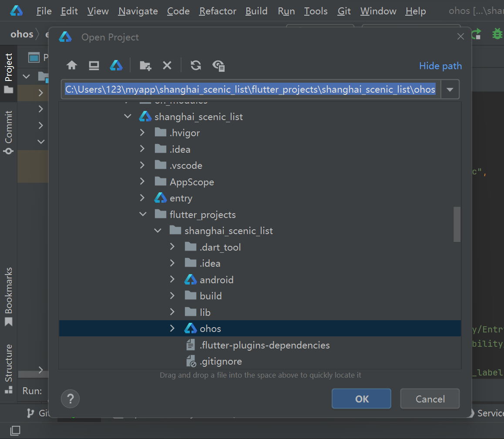The image size is (504, 439).
Task: Create new folder icon
Action: click(x=145, y=66)
